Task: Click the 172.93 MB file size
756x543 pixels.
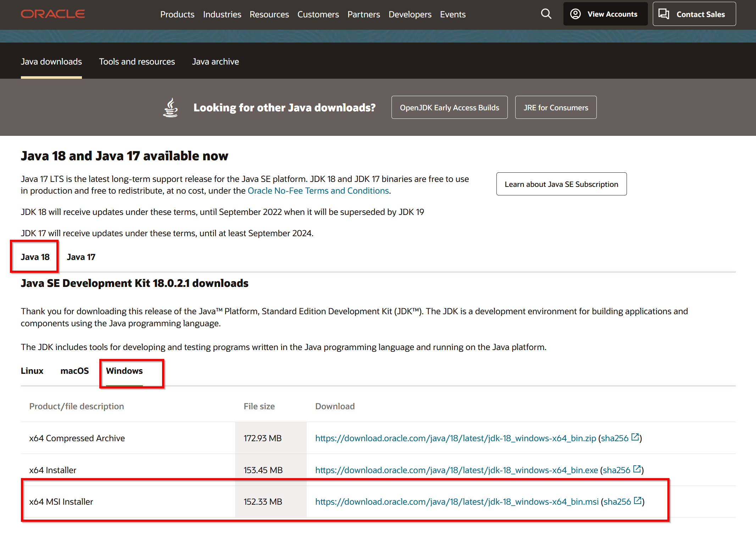Action: pyautogui.click(x=262, y=438)
